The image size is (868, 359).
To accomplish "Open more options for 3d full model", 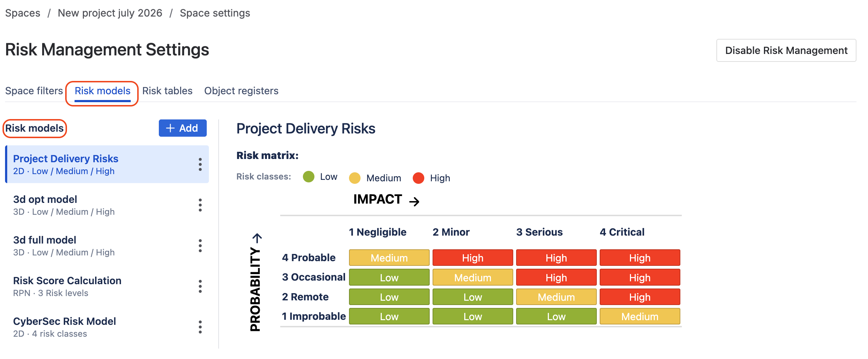I will tap(200, 246).
